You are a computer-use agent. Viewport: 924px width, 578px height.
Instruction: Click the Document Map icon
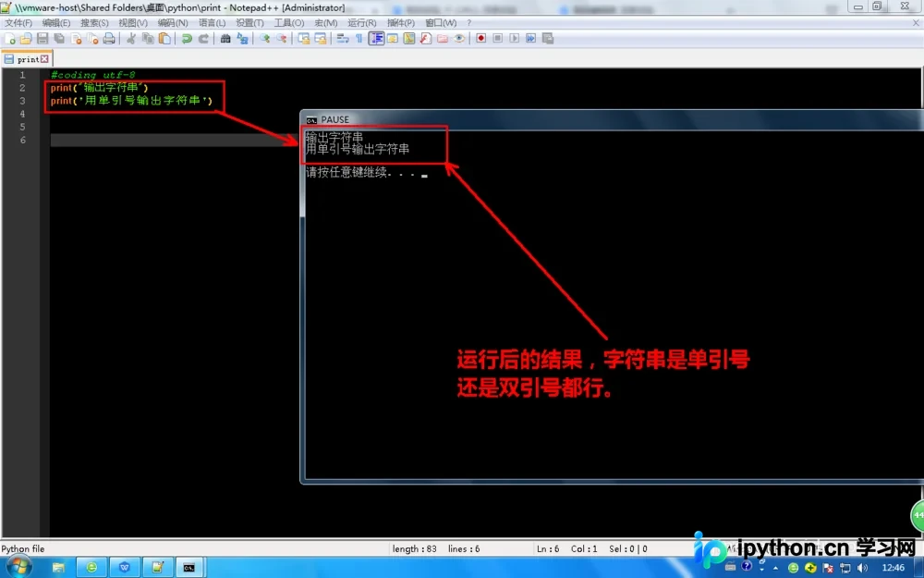coord(409,38)
